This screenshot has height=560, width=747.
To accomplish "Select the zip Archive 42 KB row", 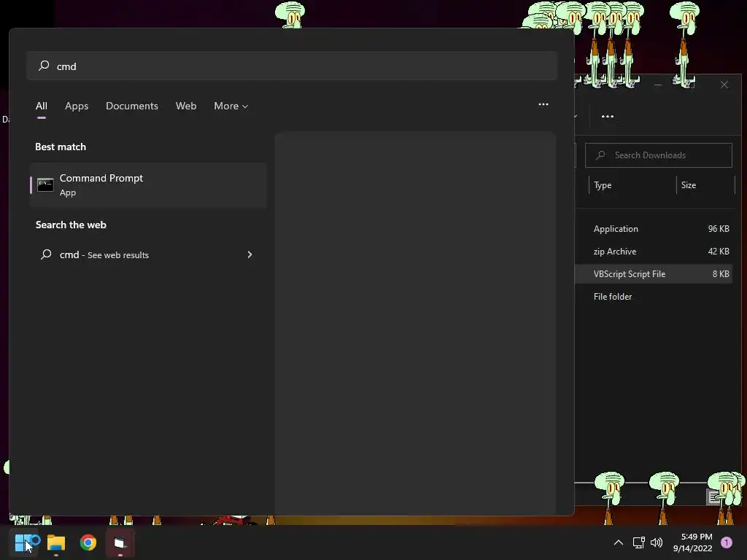I will 654,252.
